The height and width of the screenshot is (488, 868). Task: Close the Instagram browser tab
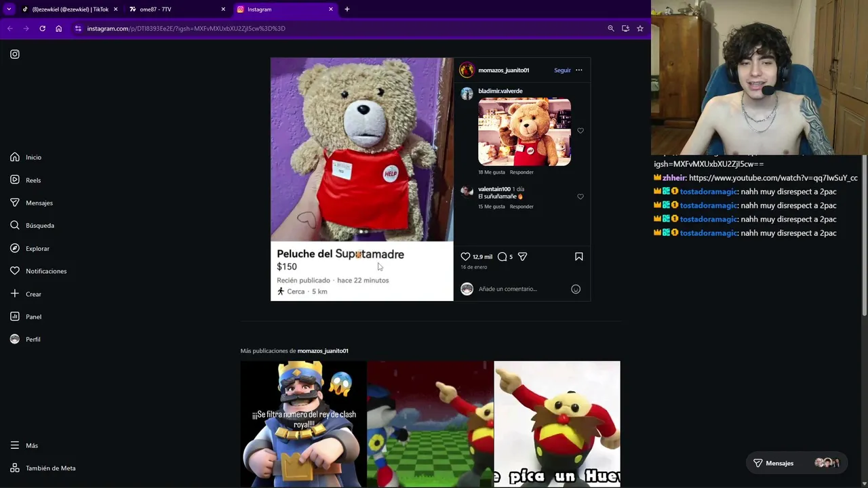331,9
